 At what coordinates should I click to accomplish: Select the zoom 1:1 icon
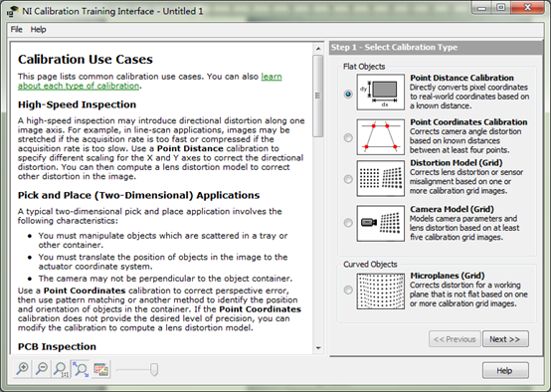pyautogui.click(x=61, y=369)
